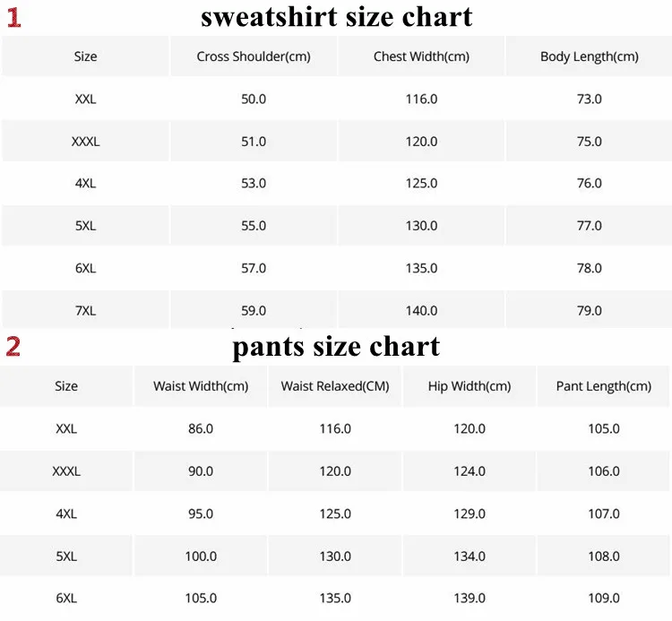Select the 7XL row in sweatshirt chart
Screen dimensions: 672x621
coord(336,309)
